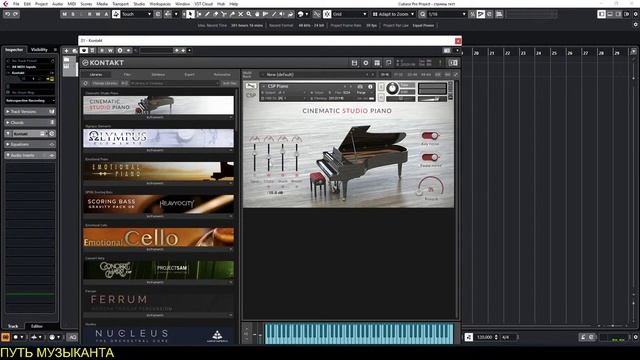Click the Quantize Q icon
The image size is (640, 360).
pyautogui.click(x=422, y=14)
